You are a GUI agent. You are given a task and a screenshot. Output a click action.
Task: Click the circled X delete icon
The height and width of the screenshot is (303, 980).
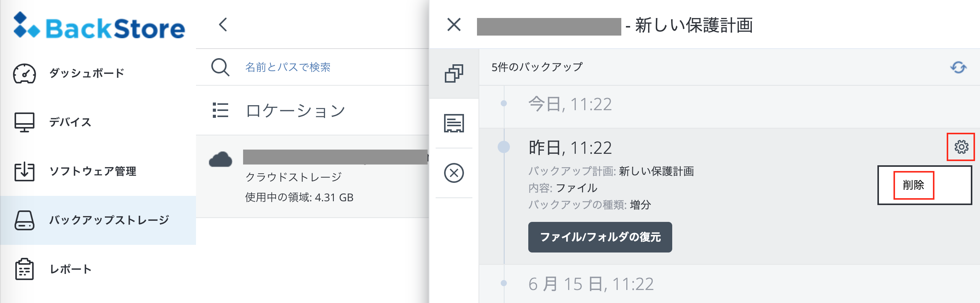point(454,173)
